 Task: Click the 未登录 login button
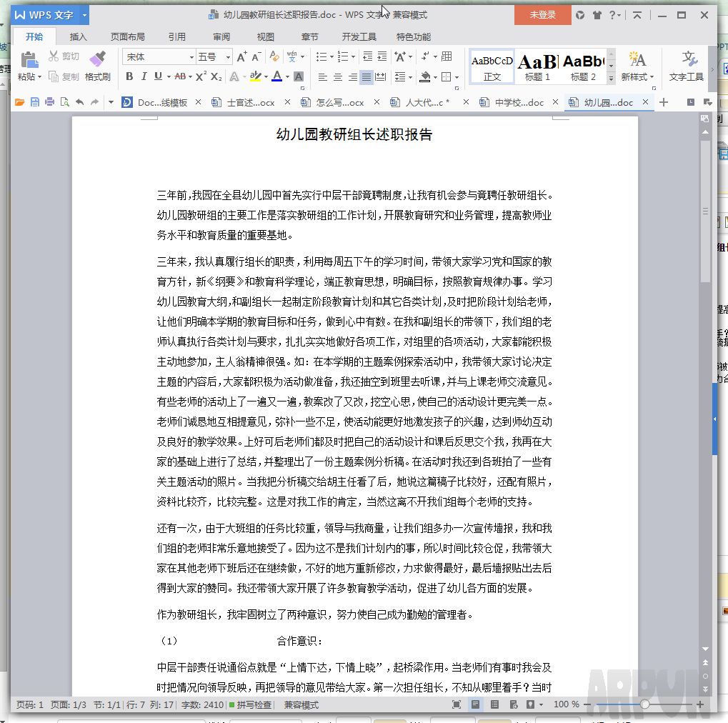[x=542, y=15]
